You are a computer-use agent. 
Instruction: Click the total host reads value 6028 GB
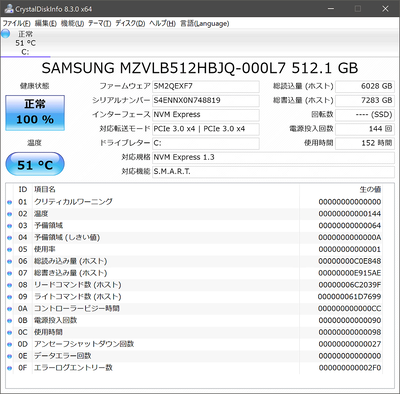pyautogui.click(x=365, y=86)
